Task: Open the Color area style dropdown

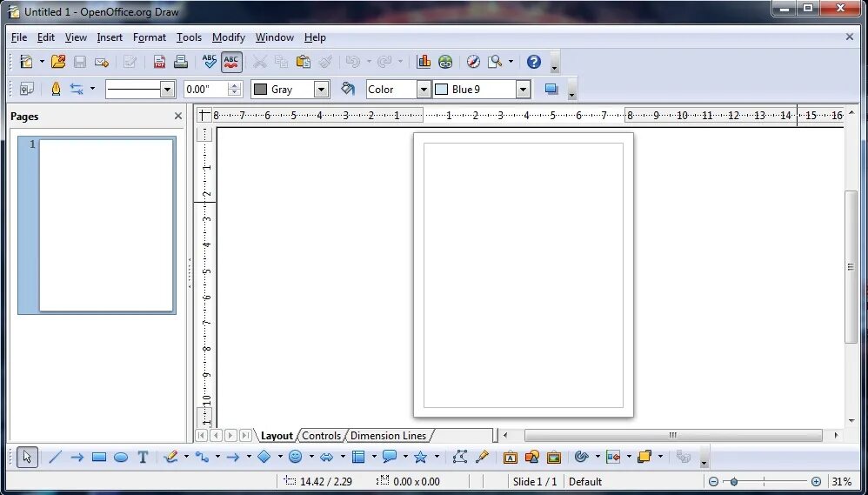Action: (x=424, y=89)
